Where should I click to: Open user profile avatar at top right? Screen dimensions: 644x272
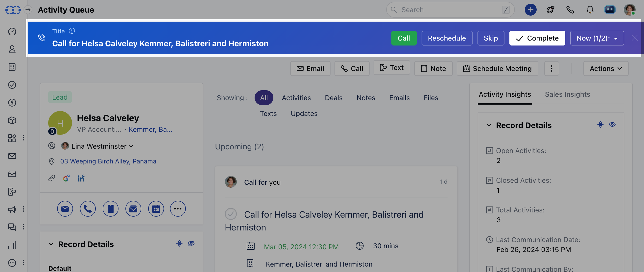tap(629, 10)
